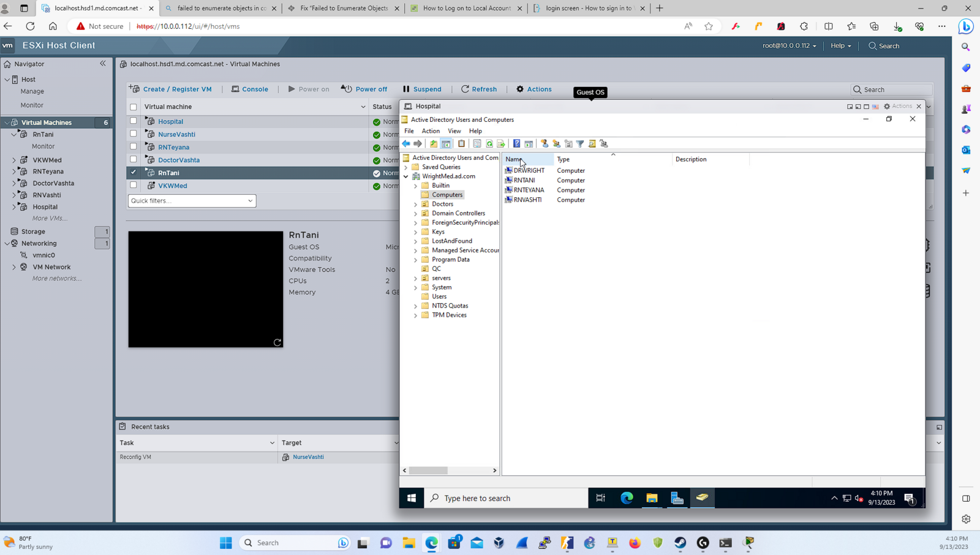
Task: Toggle Show/Hide Console Tree toolbar icon
Action: tap(446, 144)
